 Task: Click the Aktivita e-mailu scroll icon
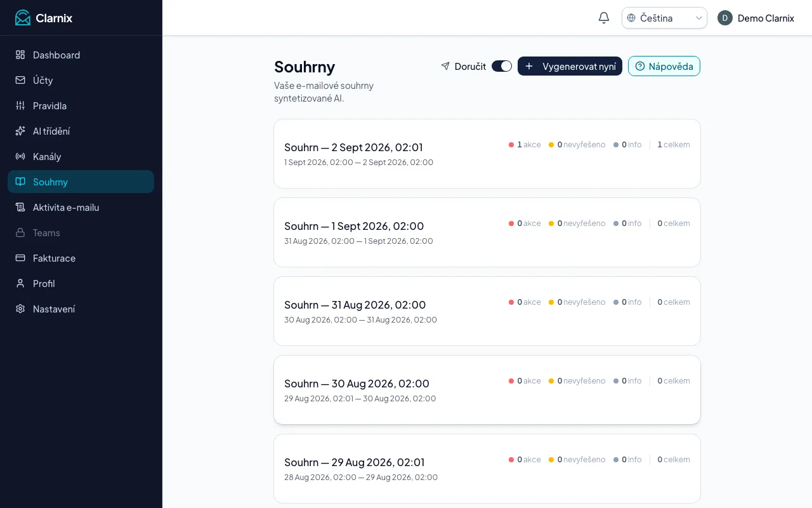click(20, 207)
